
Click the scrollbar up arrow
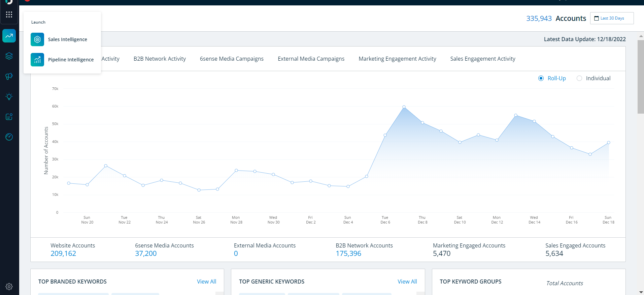pyautogui.click(x=641, y=36)
